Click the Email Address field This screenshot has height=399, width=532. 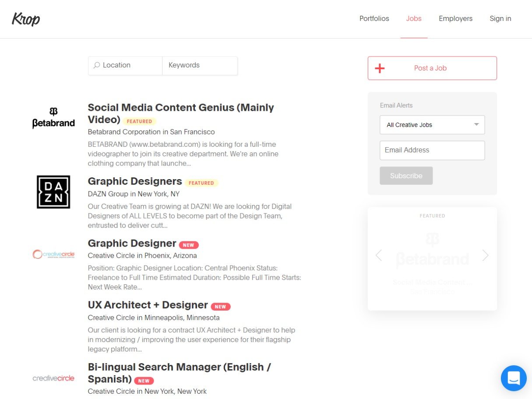click(x=432, y=150)
